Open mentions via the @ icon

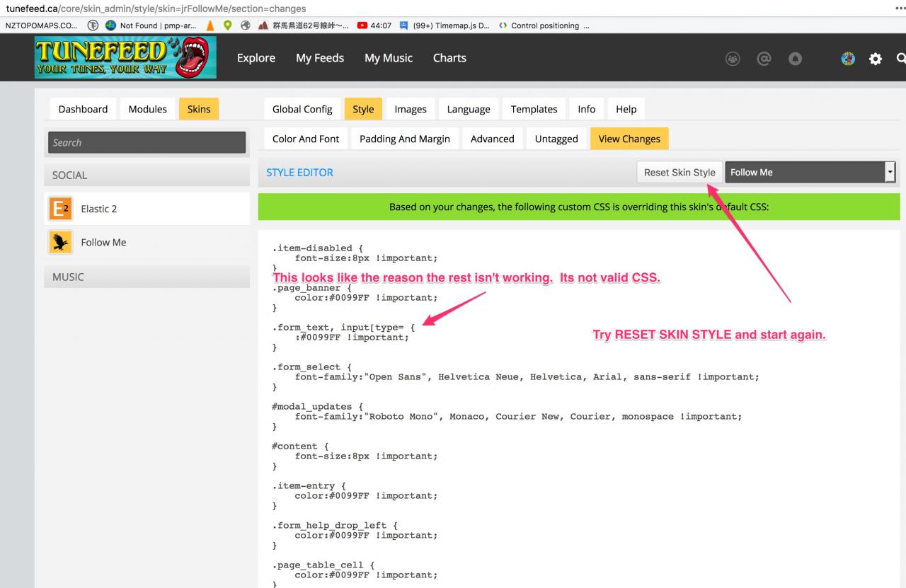click(764, 59)
